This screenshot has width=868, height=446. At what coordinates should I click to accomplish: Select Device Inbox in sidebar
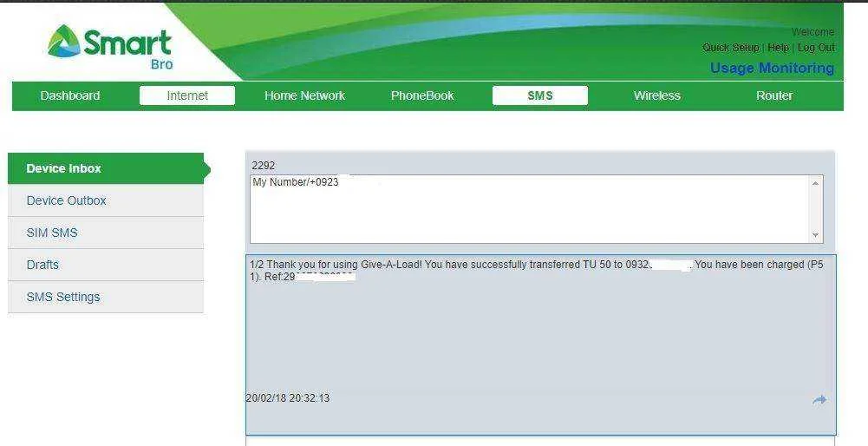[106, 168]
